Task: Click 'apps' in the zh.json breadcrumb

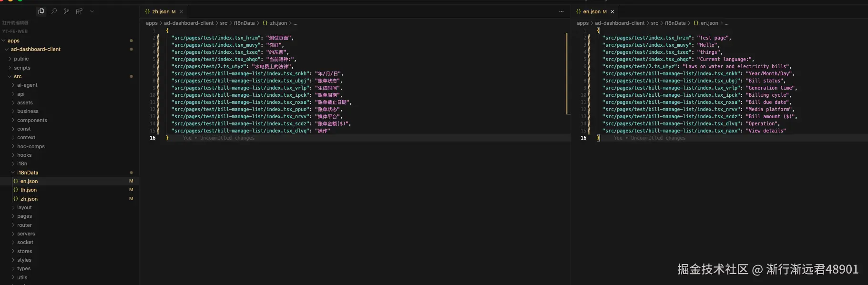Action: tap(152, 23)
